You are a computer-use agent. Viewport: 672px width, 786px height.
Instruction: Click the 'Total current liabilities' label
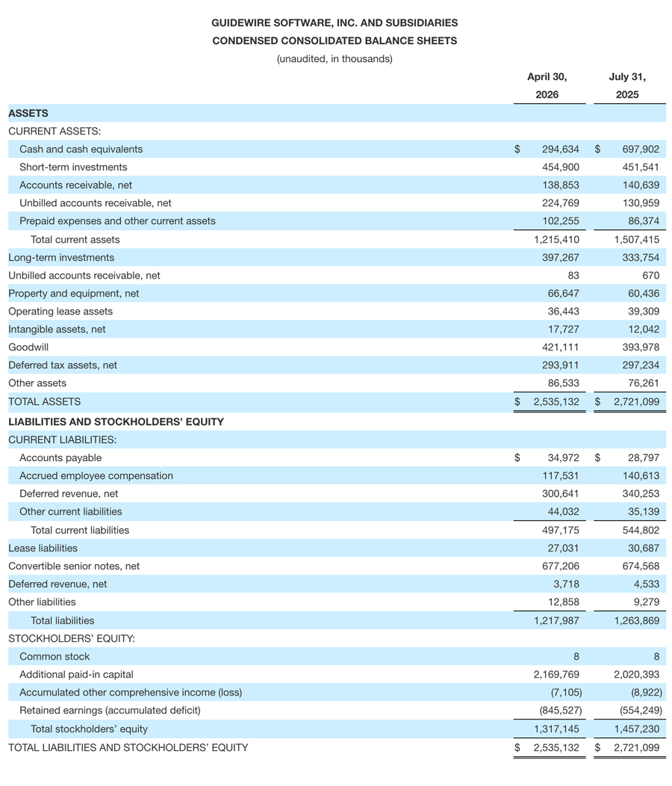[x=80, y=530]
